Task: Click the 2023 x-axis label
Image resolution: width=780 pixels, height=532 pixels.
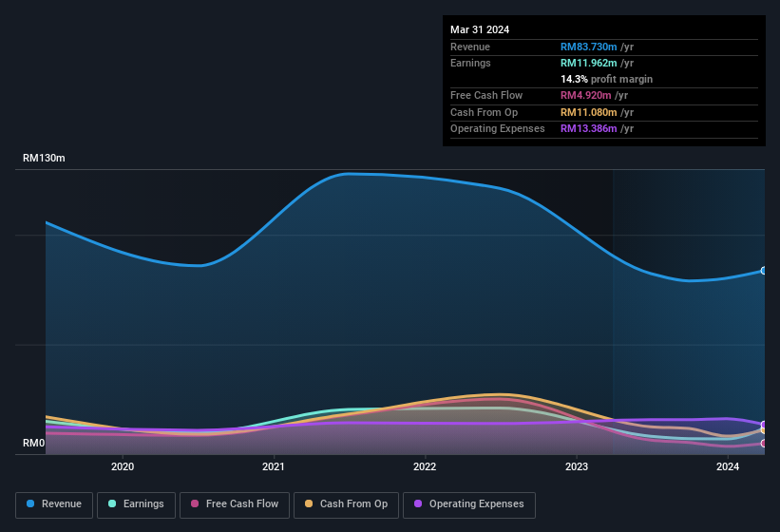Action: (x=577, y=466)
